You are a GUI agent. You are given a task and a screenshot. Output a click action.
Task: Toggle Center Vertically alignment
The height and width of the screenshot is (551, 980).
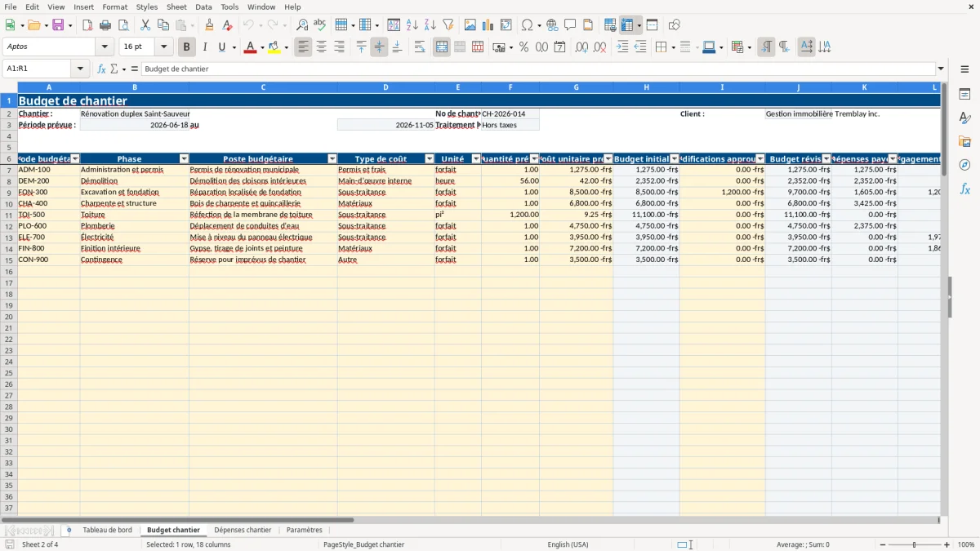(379, 47)
